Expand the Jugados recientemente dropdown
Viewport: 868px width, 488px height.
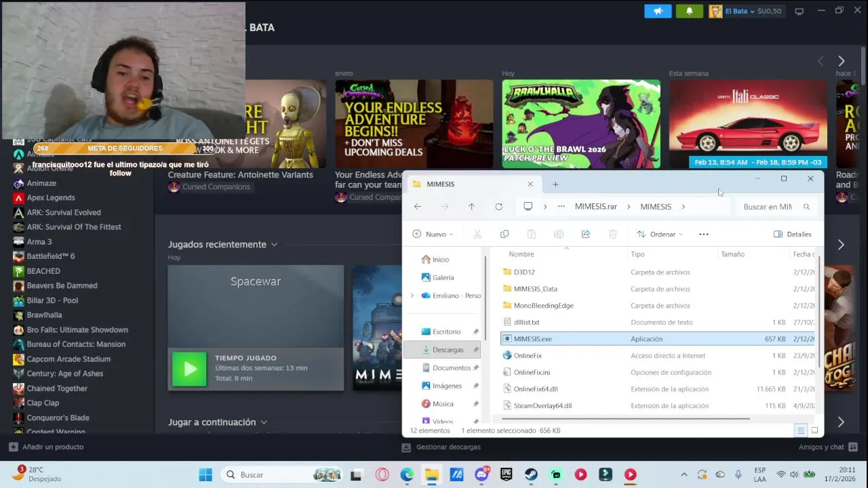[274, 245]
